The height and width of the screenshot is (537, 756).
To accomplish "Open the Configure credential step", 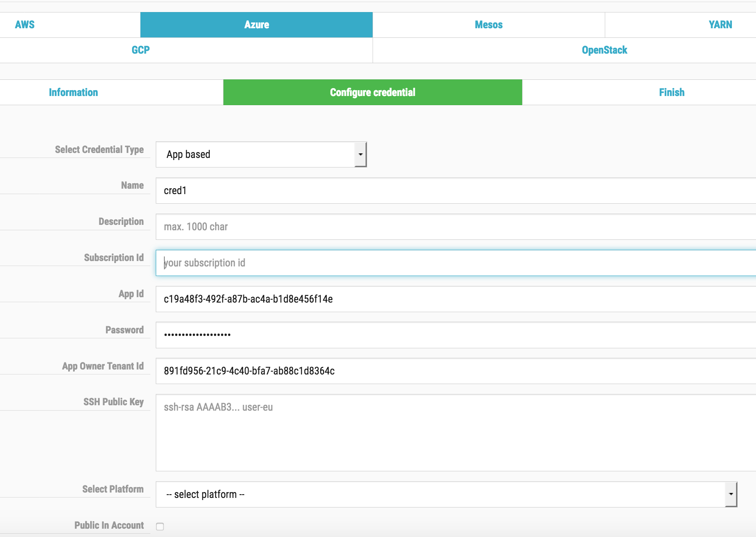I will click(372, 92).
